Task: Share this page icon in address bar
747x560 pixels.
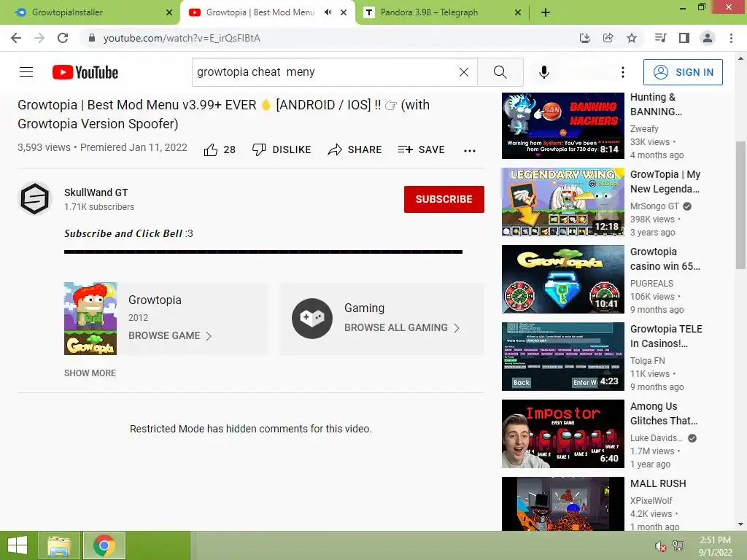Action: 608,38
